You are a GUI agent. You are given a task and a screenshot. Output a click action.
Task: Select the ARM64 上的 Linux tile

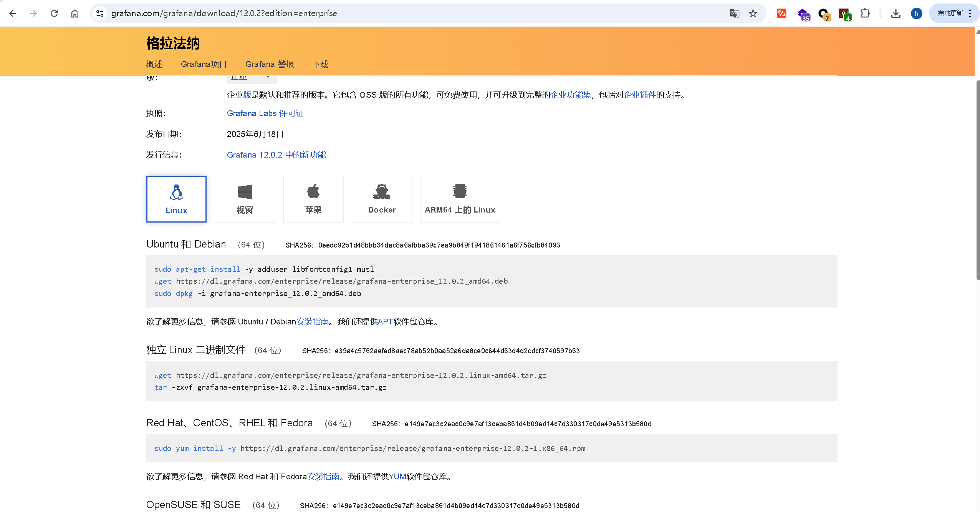coord(460,199)
